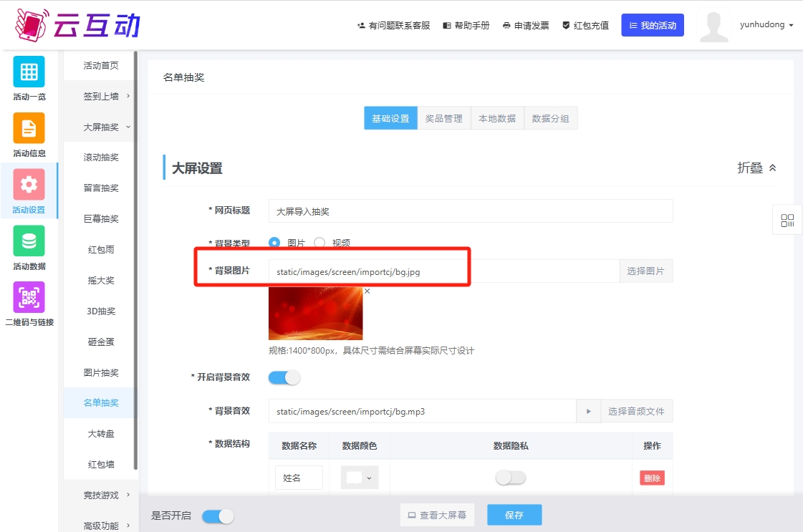This screenshot has height=532, width=803.
Task: Select the 活动设置 gear icon
Action: [29, 185]
